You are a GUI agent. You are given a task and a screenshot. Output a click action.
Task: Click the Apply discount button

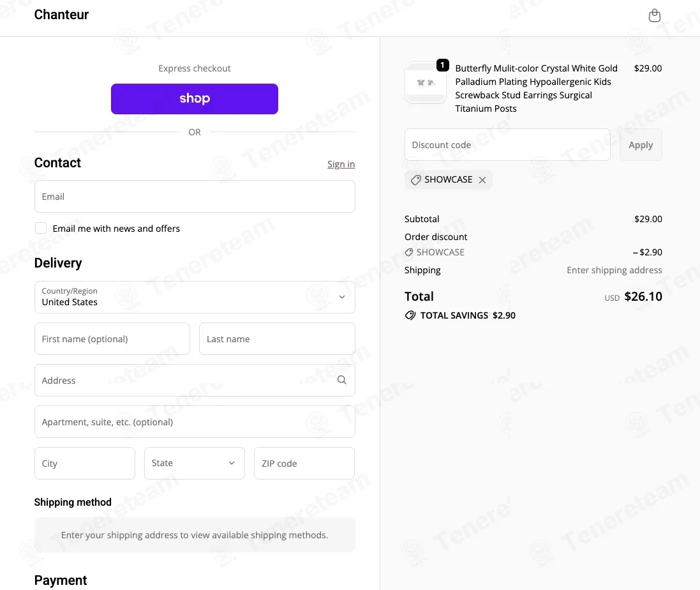pyautogui.click(x=641, y=145)
